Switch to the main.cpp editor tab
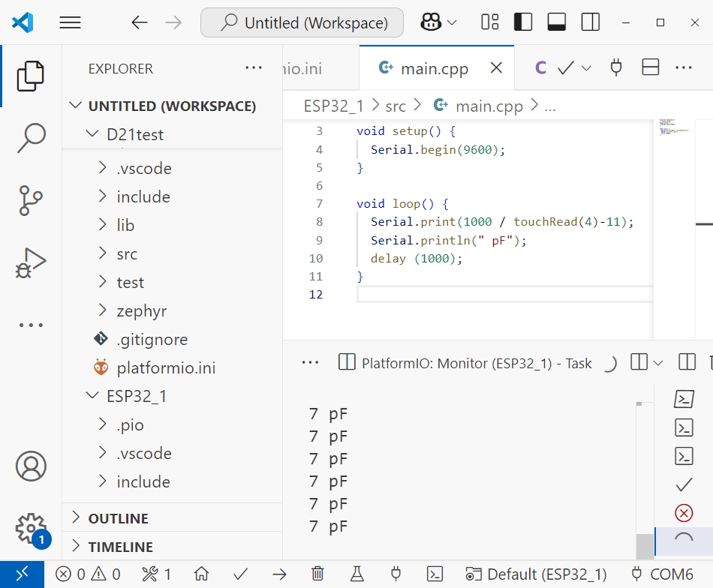 pos(434,68)
